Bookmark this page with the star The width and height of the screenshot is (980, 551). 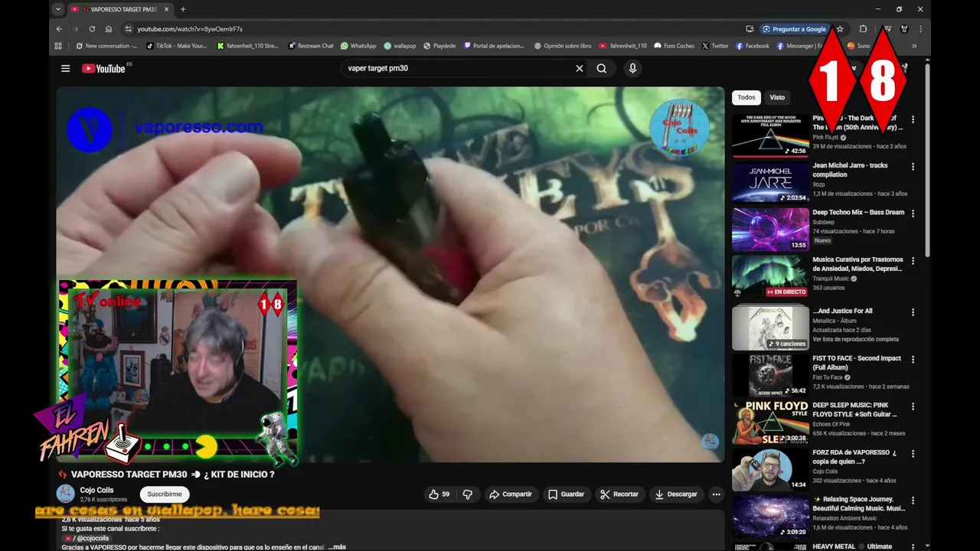pos(840,29)
